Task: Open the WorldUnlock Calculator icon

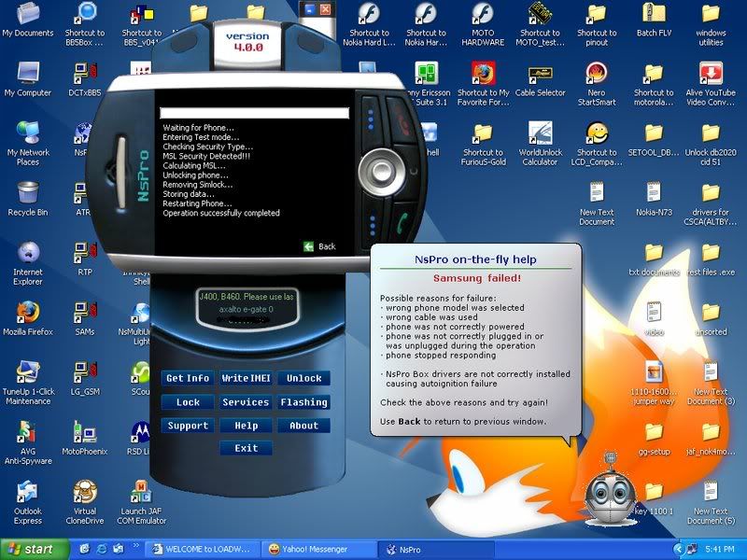Action: [540, 143]
